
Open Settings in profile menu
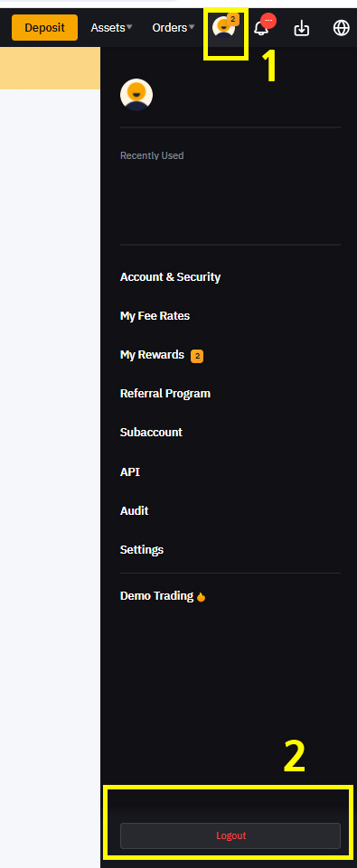tap(142, 550)
